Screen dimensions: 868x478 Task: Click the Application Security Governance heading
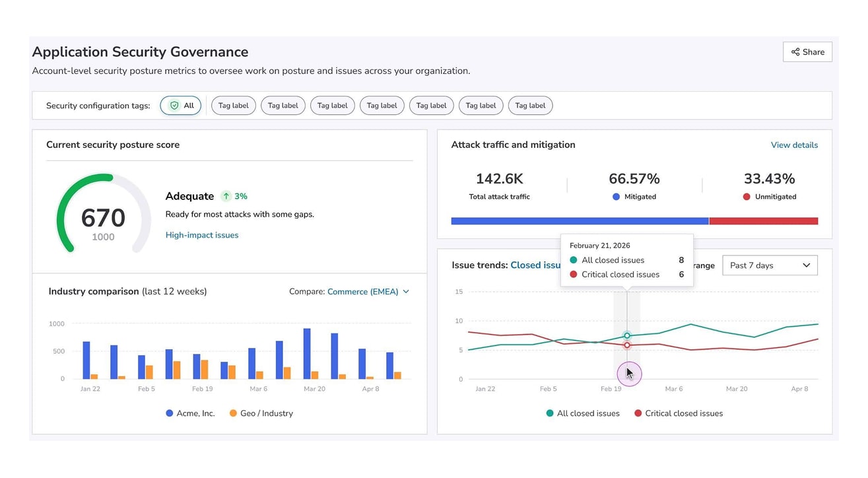tap(140, 52)
